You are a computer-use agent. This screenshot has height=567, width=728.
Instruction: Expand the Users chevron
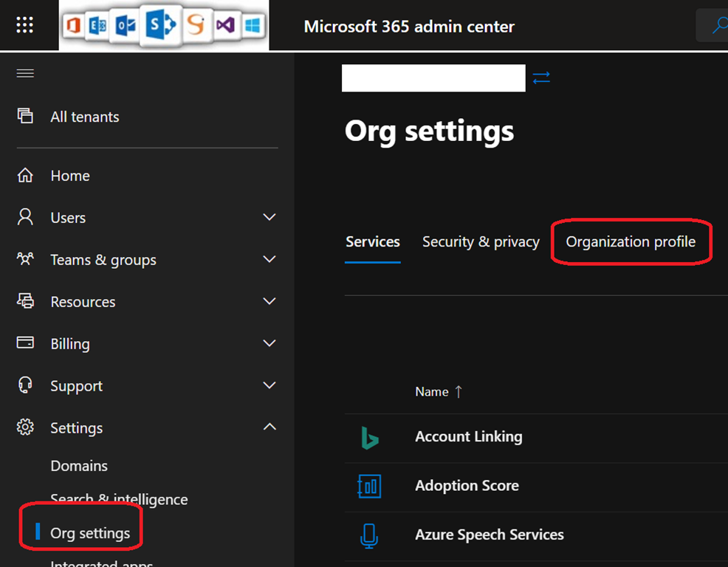tap(269, 218)
